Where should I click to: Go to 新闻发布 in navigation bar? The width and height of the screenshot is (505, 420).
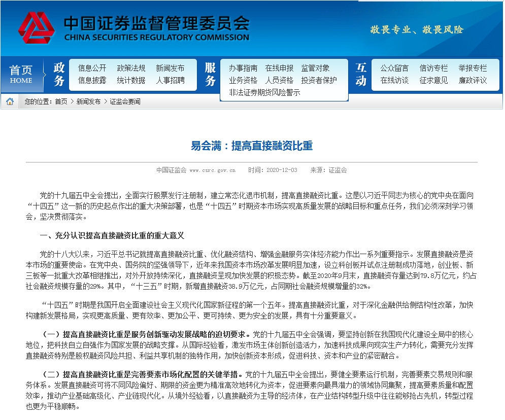(x=170, y=68)
